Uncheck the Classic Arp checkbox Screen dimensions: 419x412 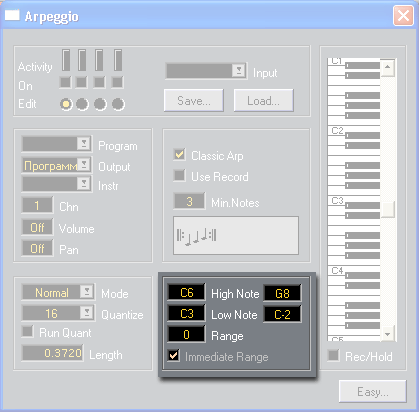[x=179, y=155]
